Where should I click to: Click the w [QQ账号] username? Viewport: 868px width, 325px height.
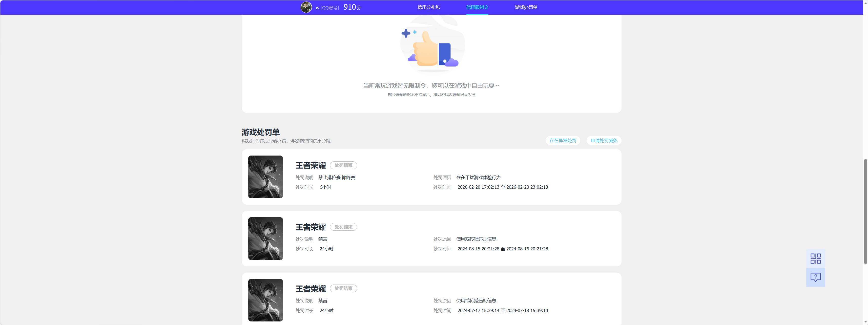pos(327,7)
